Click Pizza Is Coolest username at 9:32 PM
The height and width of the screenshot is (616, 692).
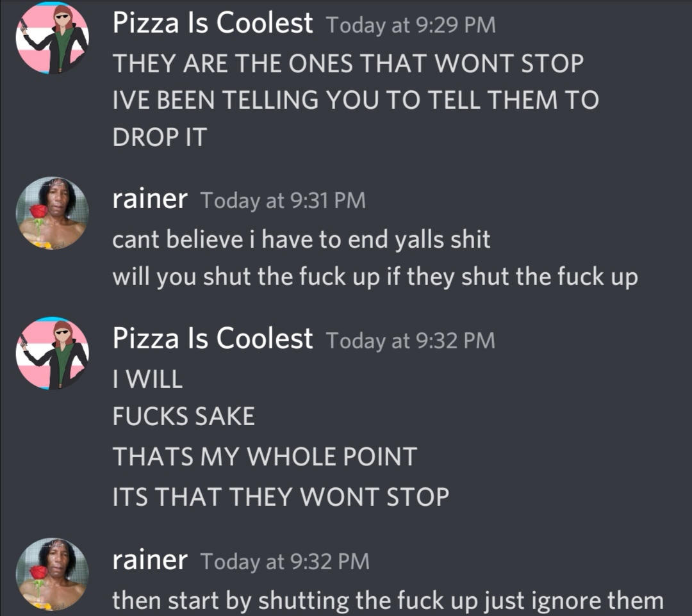(213, 339)
